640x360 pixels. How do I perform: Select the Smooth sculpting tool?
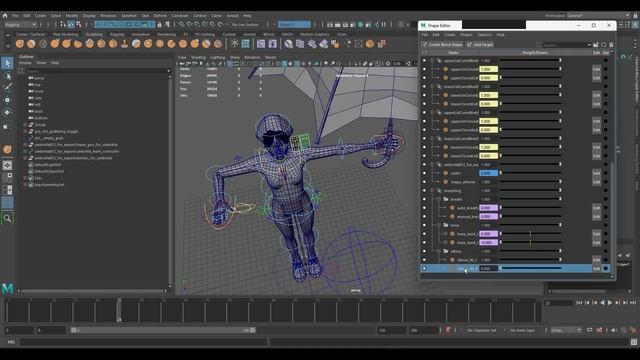[x=31, y=44]
